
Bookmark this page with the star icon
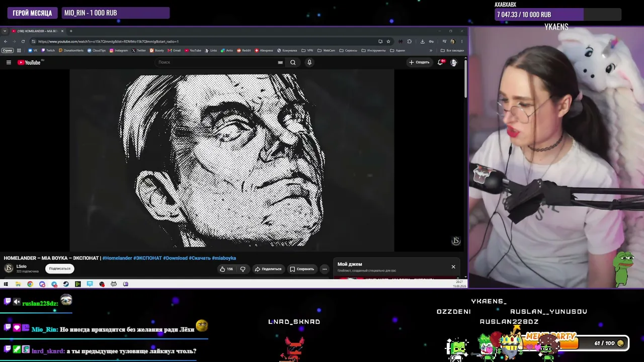388,42
